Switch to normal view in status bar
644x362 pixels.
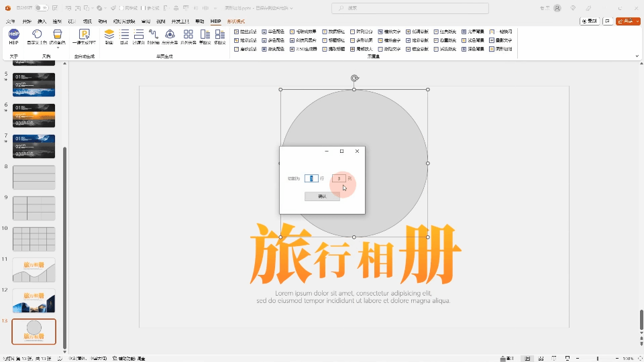527,358
